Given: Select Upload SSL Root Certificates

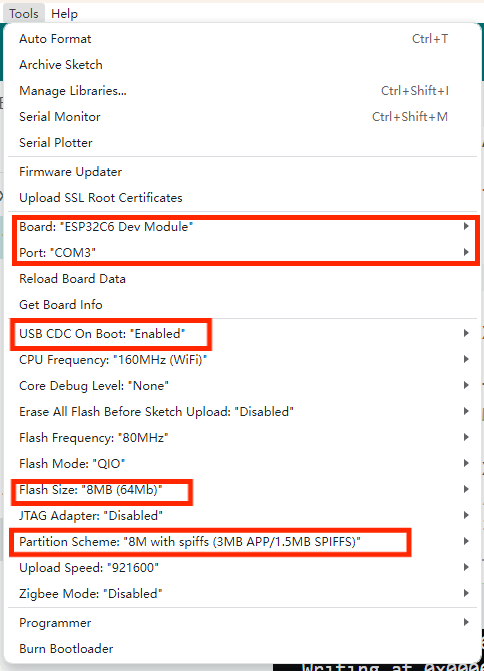Looking at the screenshot, I should point(242,198).
